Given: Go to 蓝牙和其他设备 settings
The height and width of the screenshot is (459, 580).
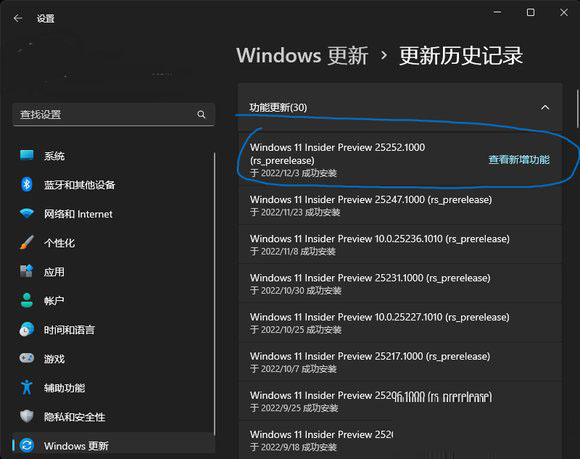Looking at the screenshot, I should coord(113,185).
